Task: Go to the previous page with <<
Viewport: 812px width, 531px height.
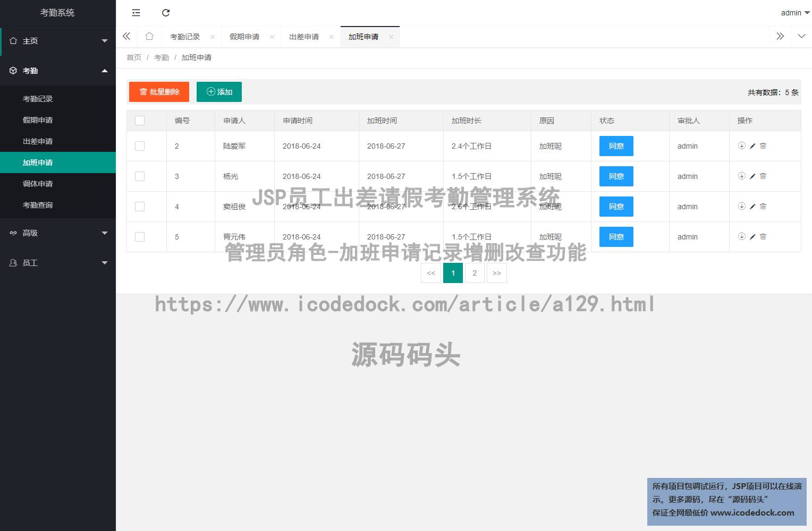Action: click(431, 273)
